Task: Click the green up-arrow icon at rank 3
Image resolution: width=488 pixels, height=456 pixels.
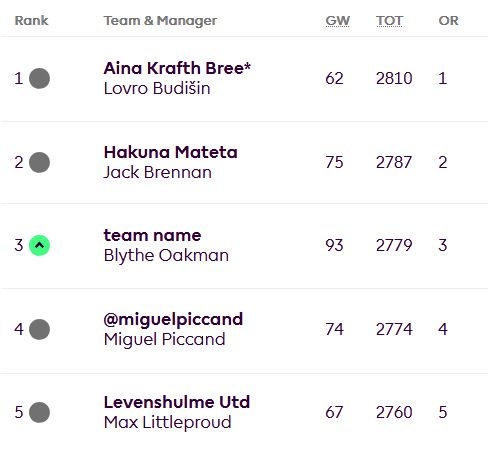Action: 39,245
